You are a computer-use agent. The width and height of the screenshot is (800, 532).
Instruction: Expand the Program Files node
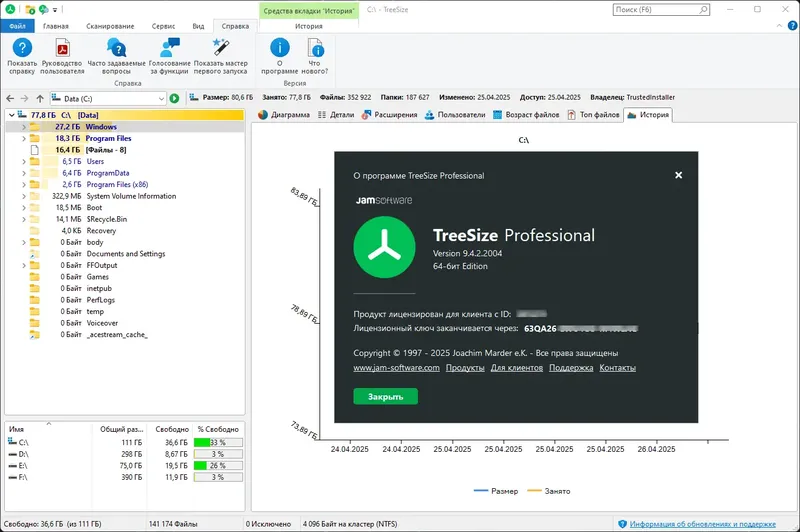tap(23, 138)
